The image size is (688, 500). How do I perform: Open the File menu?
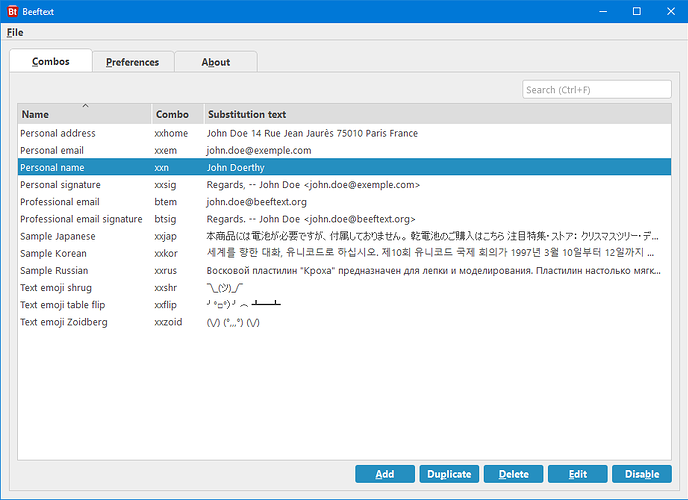[x=15, y=32]
